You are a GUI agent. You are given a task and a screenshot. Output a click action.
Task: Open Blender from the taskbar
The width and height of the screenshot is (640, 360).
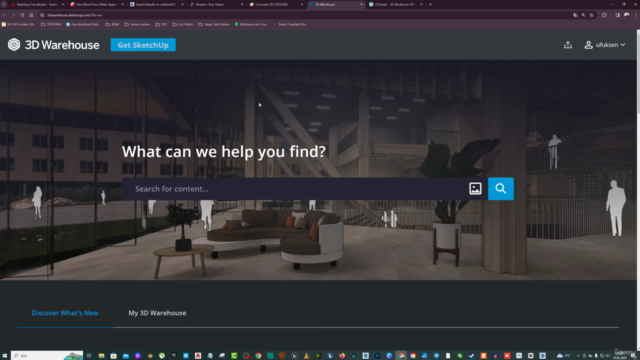150,356
